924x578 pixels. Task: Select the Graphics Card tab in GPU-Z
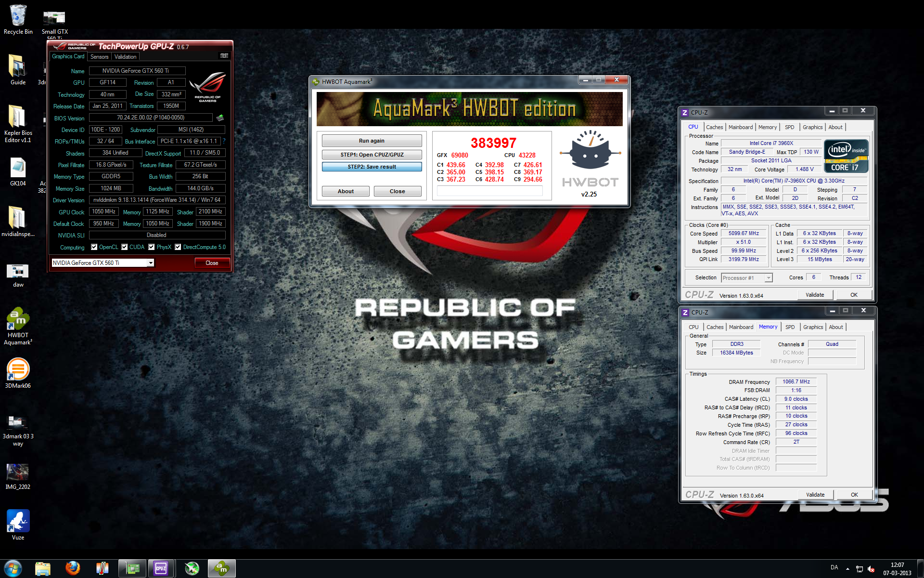[x=68, y=56]
